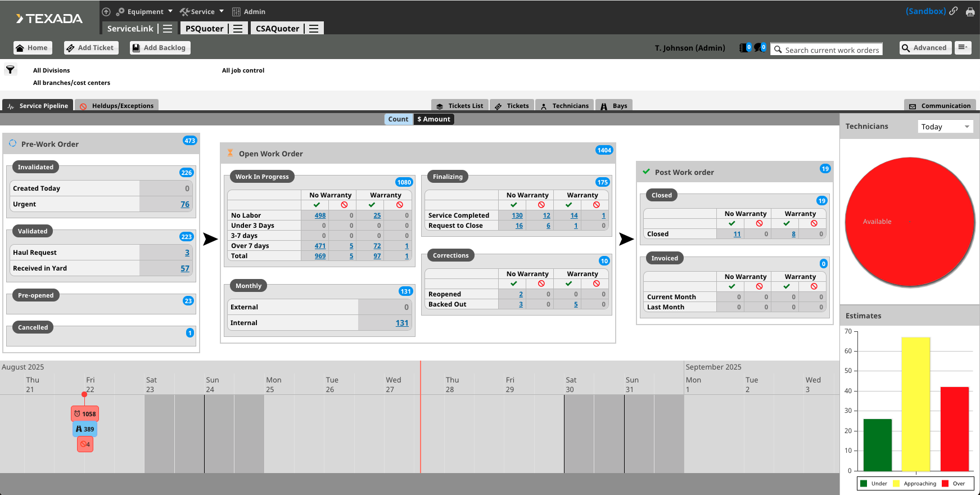This screenshot has height=495, width=980.
Task: Open the Haul Request 3 link
Action: coord(187,253)
